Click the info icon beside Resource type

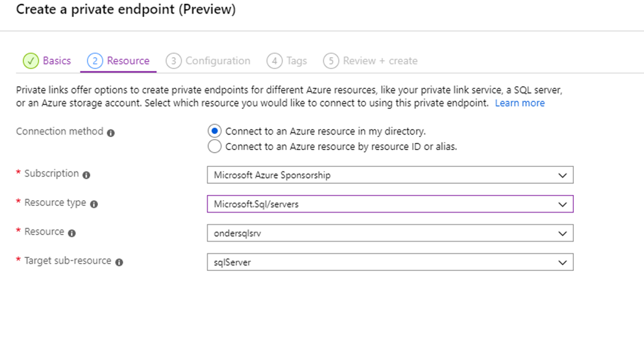coord(94,204)
